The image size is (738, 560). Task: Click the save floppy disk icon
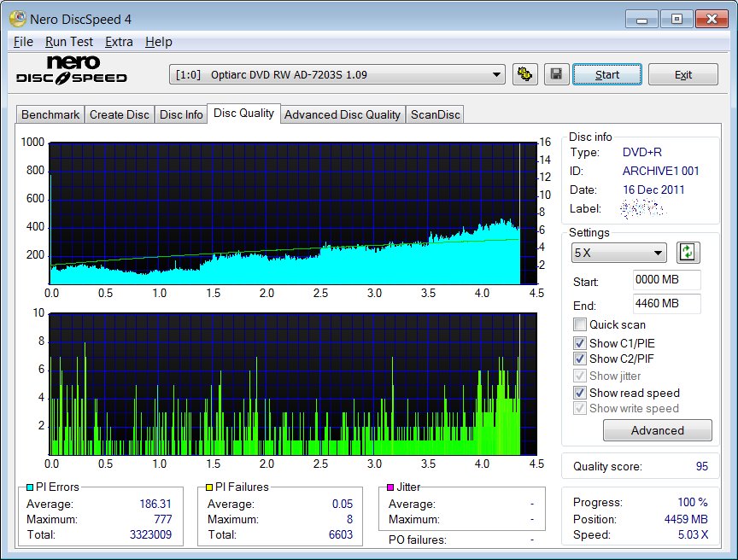tap(556, 74)
